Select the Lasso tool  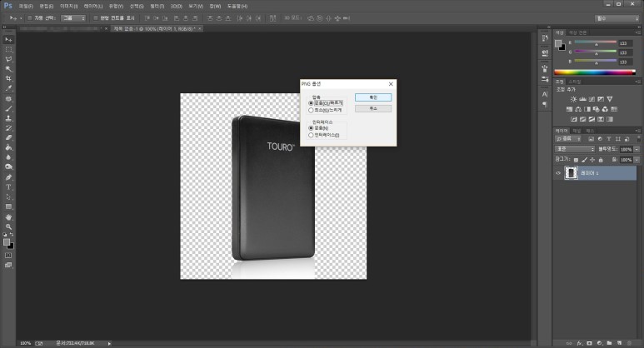8,59
